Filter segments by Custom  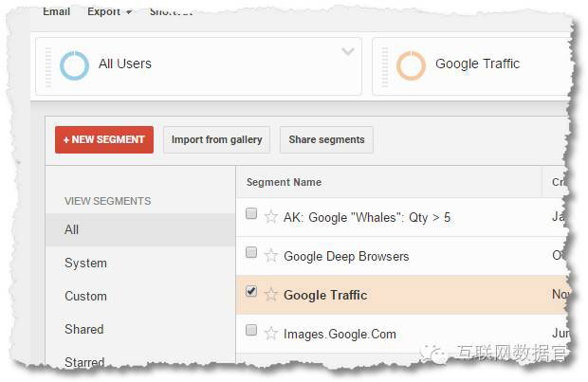[86, 296]
